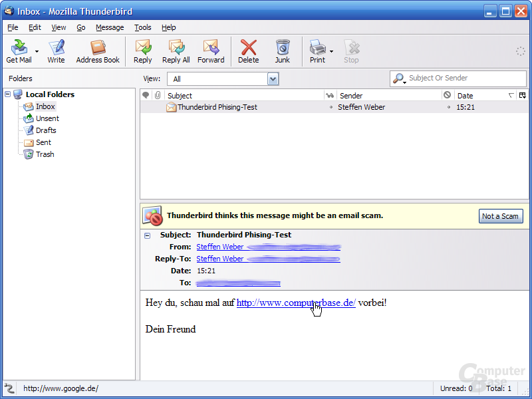Image resolution: width=532 pixels, height=399 pixels.
Task: Click the blurred To recipient address
Action: [x=238, y=283]
